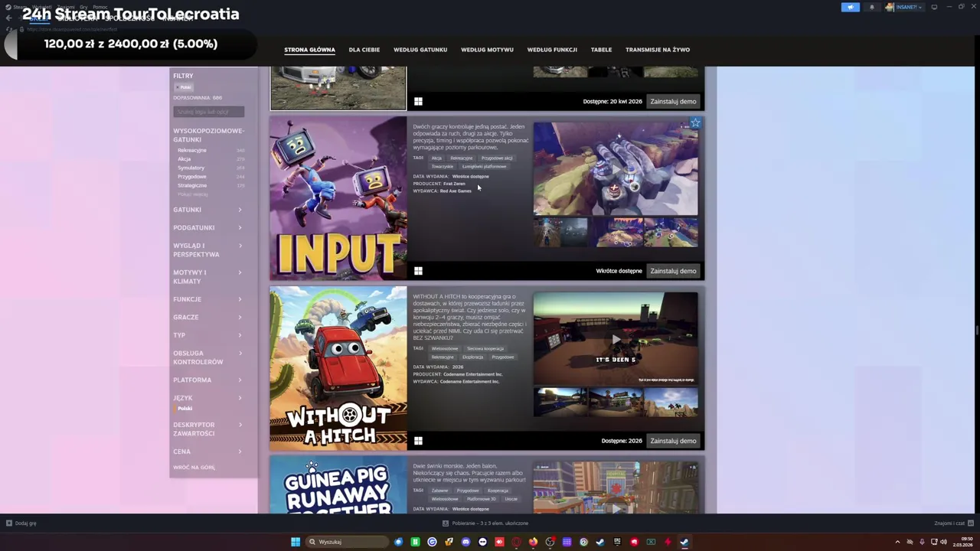Expand the Podgatunki filter section
980x551 pixels.
pyautogui.click(x=207, y=227)
